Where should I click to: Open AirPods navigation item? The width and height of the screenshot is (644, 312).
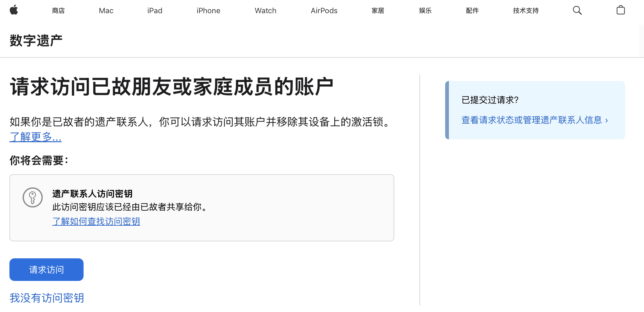[x=324, y=11]
